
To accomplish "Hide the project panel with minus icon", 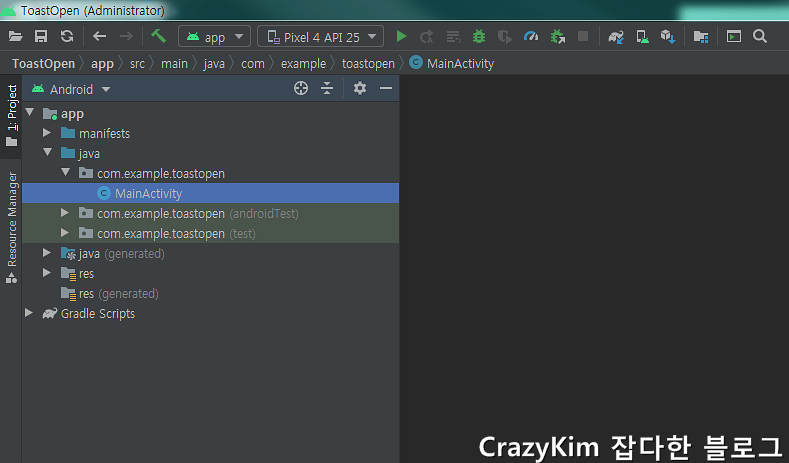I will 386,88.
